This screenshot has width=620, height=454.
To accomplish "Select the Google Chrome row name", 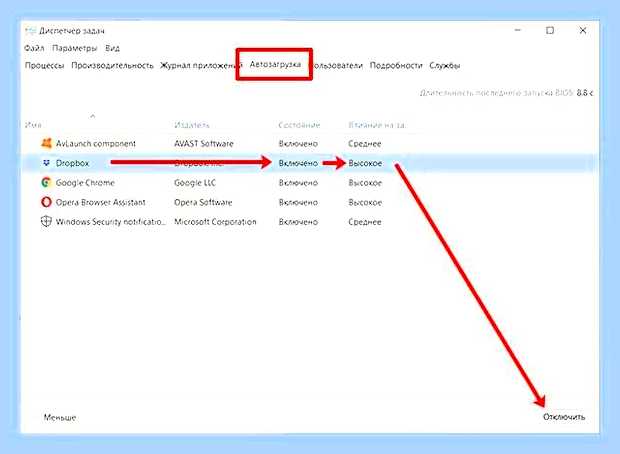I will tap(85, 183).
